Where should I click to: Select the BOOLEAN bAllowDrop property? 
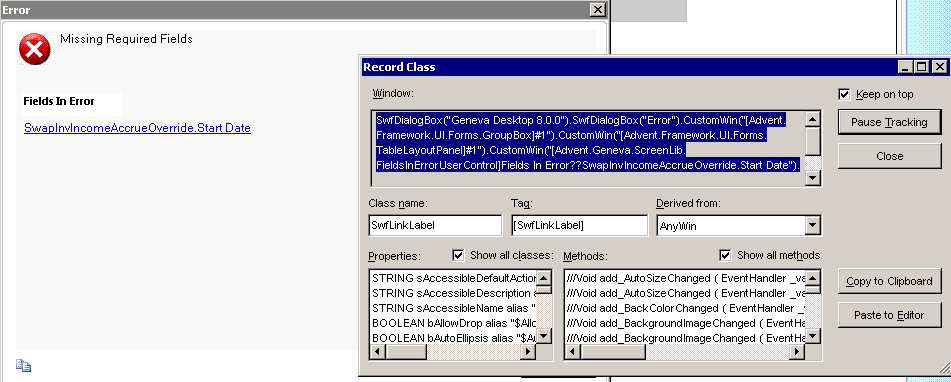pos(454,323)
